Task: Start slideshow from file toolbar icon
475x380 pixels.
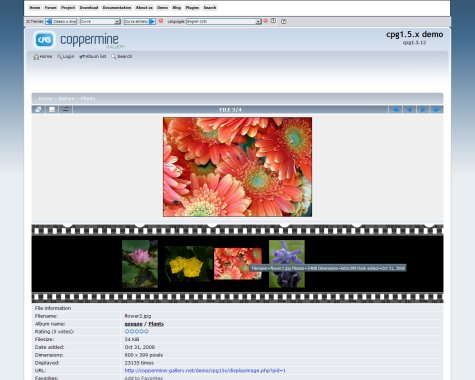Action: (x=66, y=109)
